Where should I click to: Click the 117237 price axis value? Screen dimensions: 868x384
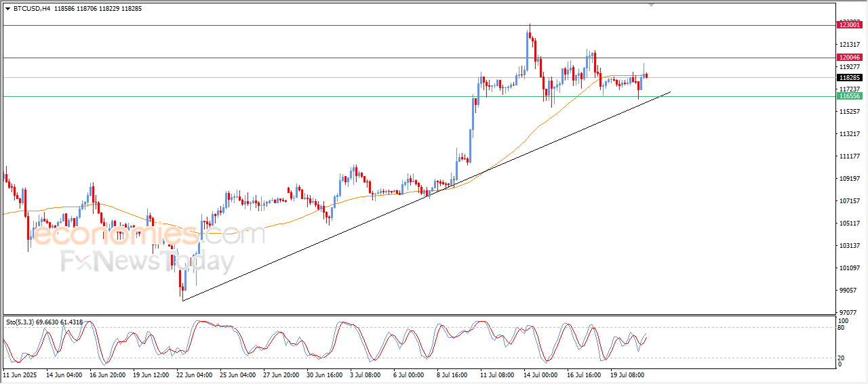850,89
